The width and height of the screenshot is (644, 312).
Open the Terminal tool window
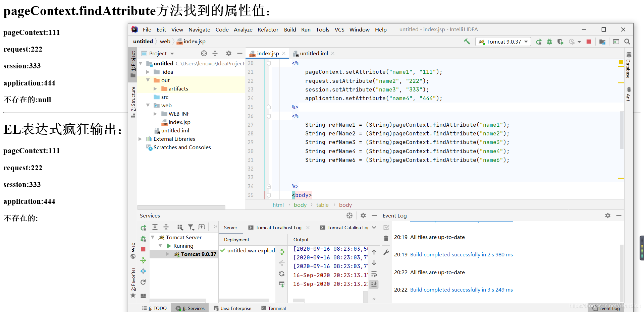click(273, 308)
